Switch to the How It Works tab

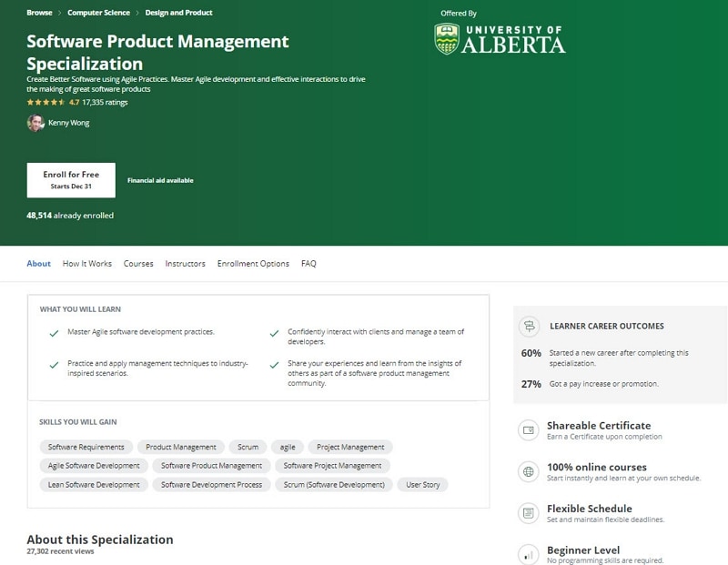click(x=87, y=263)
